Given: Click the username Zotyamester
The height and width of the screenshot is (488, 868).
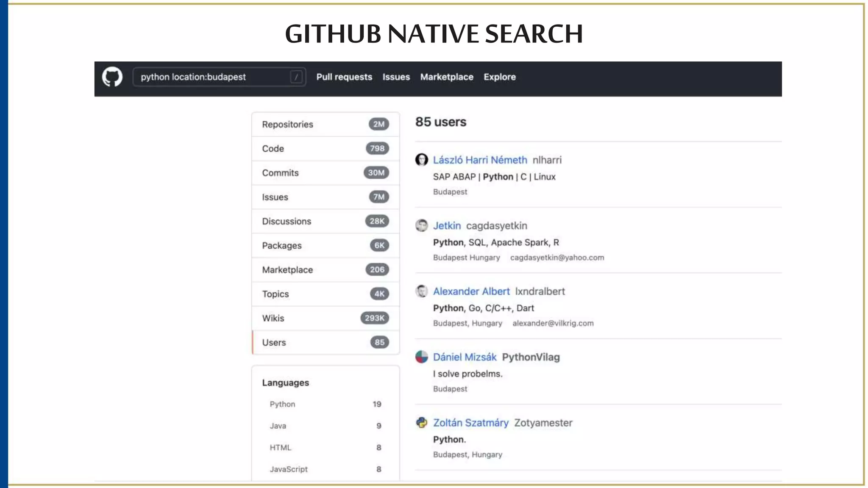Looking at the screenshot, I should [543, 423].
